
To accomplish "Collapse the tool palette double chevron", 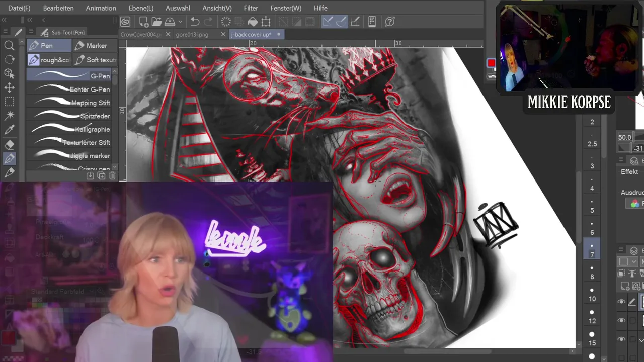I will click(x=4, y=20).
